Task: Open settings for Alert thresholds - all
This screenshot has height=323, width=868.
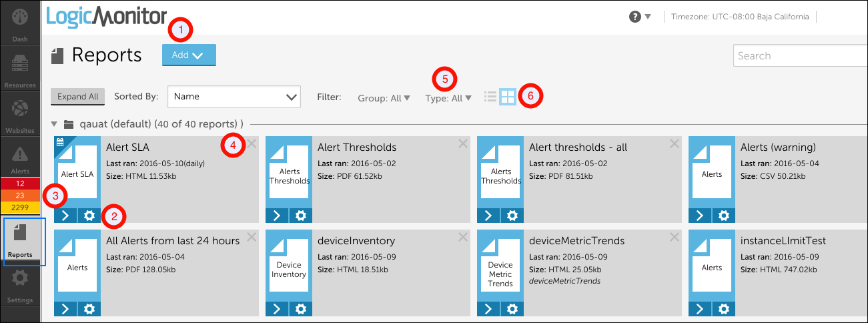Action: [x=512, y=215]
